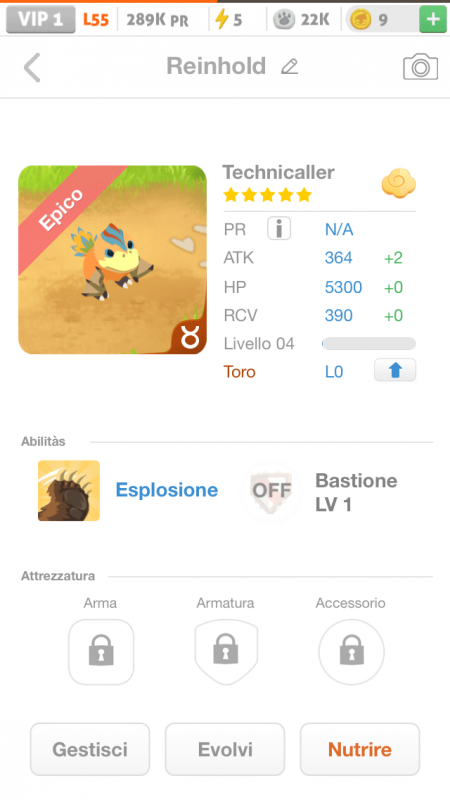Tap the golden swirl element icon
This screenshot has height=800, width=450.
pyautogui.click(x=398, y=184)
